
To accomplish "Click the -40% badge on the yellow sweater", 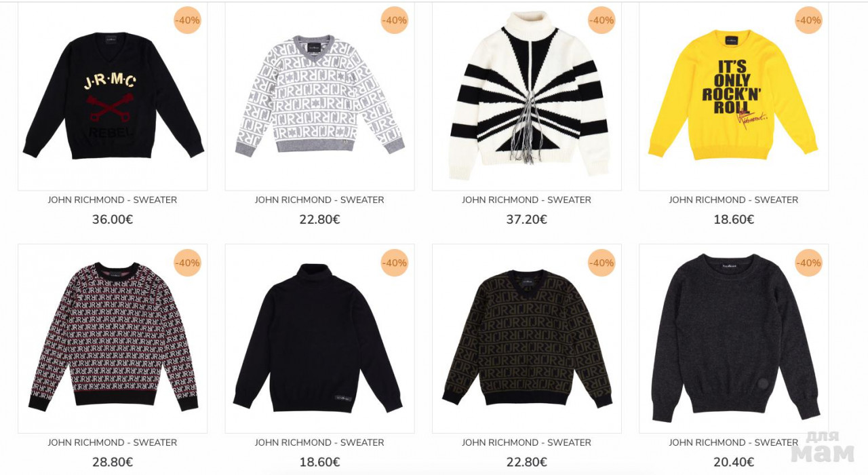I will [808, 20].
